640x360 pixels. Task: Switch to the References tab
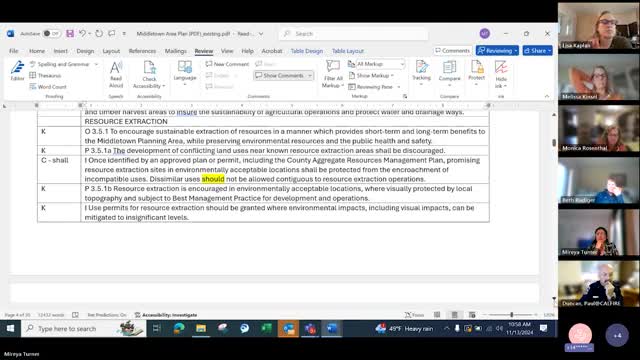[142, 51]
